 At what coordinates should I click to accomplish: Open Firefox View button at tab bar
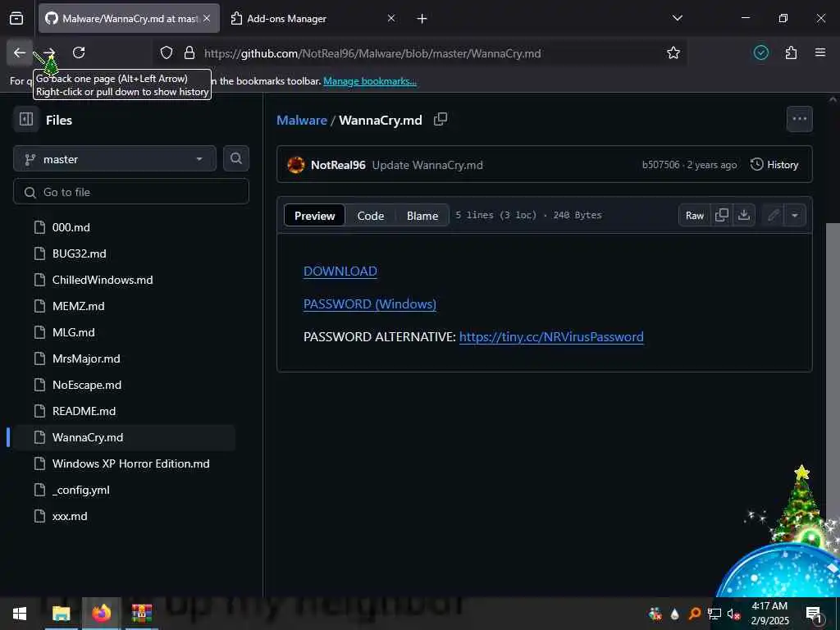(16, 18)
